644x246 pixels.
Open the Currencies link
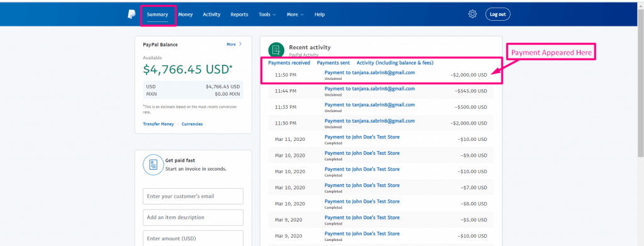point(192,124)
